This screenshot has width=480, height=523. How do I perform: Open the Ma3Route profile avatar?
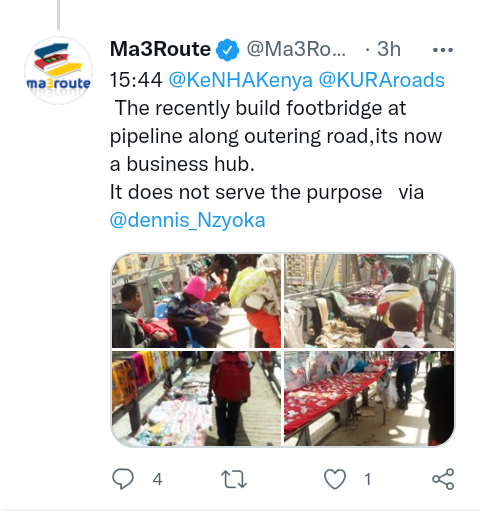click(58, 70)
